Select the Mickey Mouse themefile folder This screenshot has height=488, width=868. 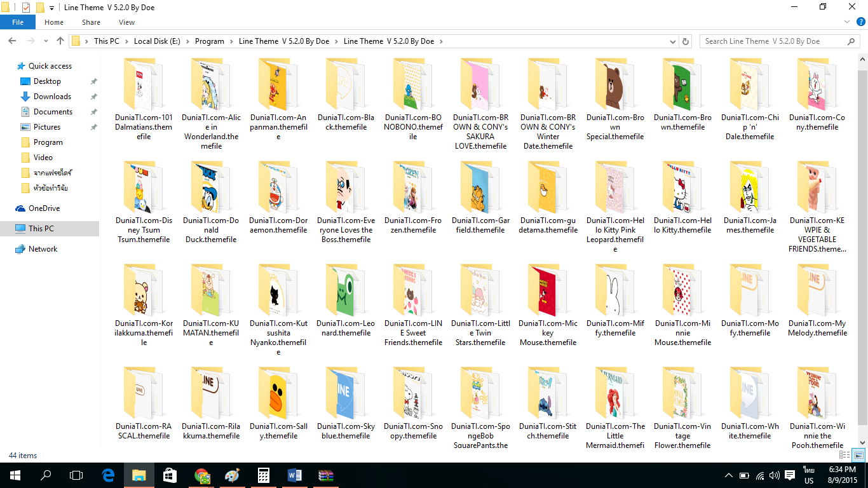pos(548,305)
